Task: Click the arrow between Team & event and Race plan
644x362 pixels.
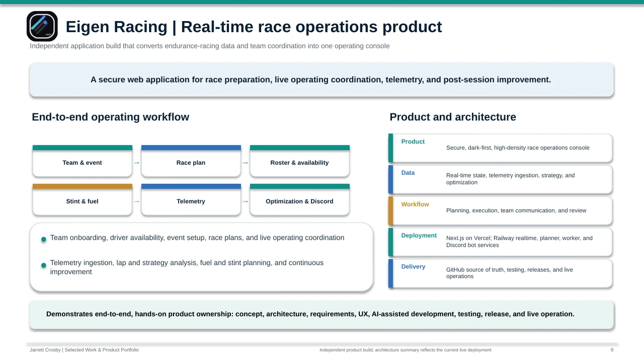Action: tap(137, 163)
